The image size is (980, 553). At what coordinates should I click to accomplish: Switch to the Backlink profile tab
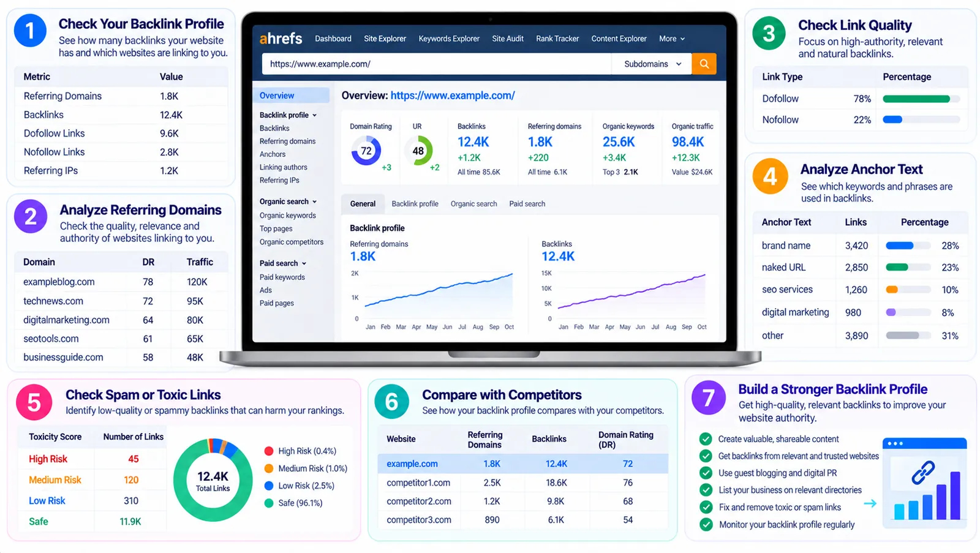pos(415,204)
